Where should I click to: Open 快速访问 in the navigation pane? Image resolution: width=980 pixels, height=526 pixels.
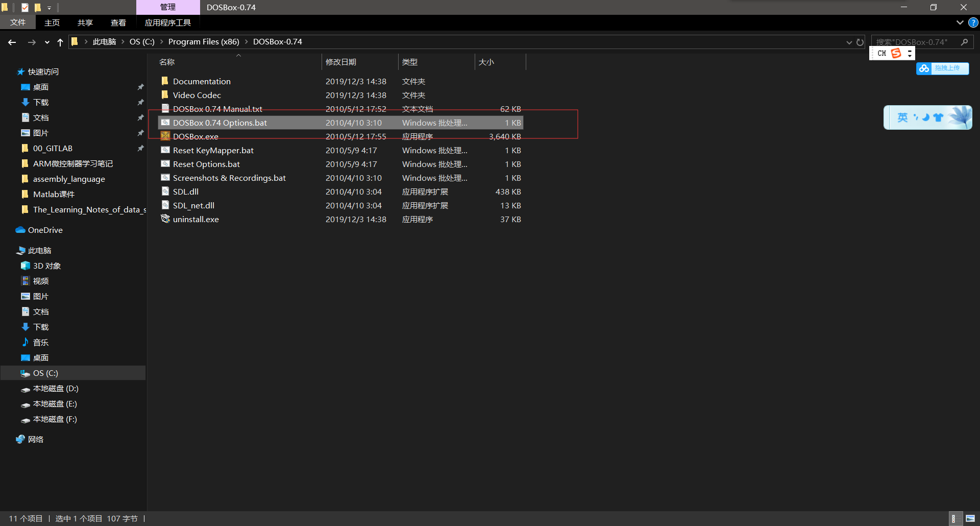(43, 72)
